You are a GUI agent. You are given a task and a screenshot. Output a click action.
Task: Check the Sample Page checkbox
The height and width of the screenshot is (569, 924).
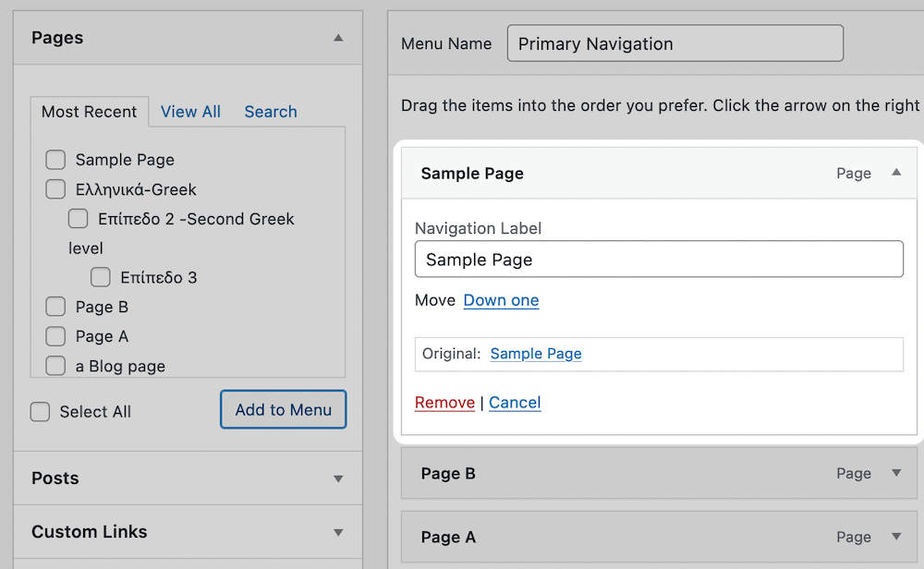tap(55, 160)
